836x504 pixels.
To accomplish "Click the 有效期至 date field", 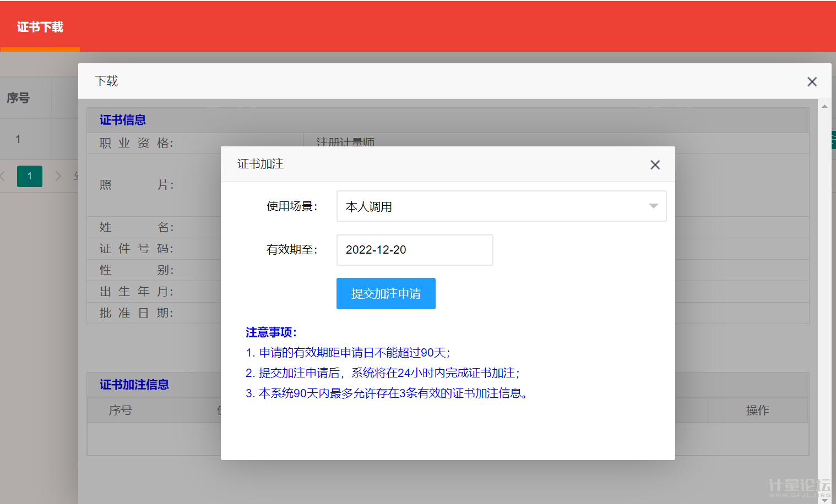I will [415, 250].
